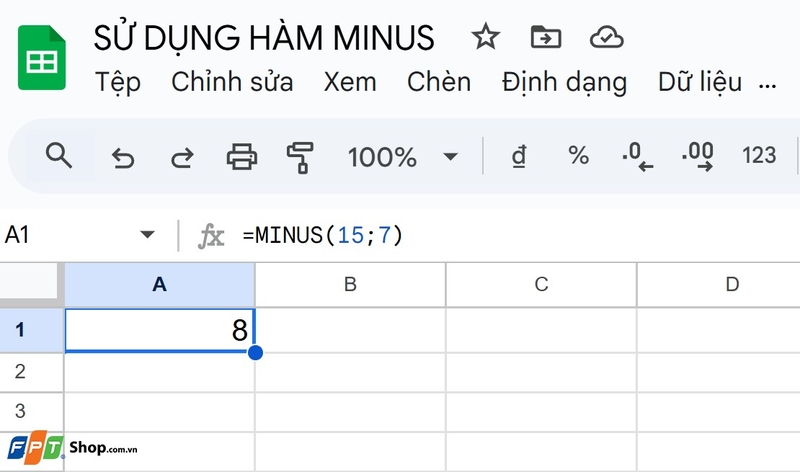Open the Định dạng menu

(x=564, y=83)
